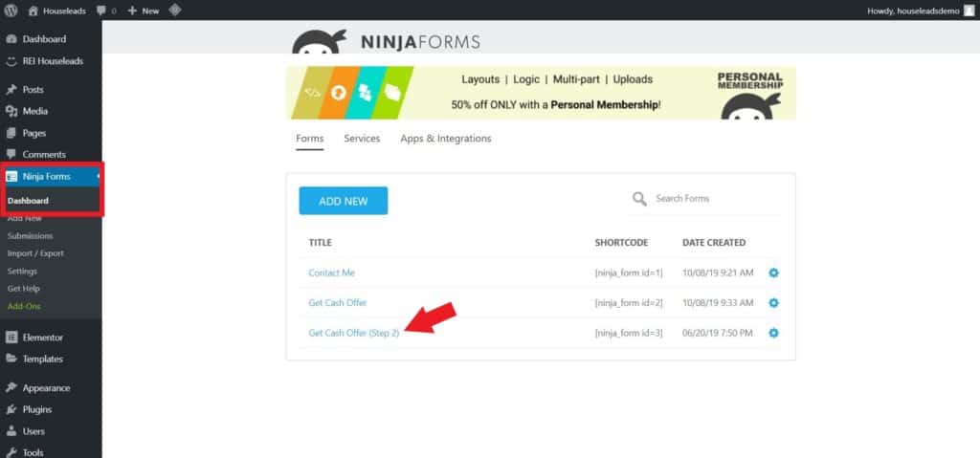This screenshot has width=980, height=458.
Task: Open gear menu for Get Cash Offer (Step 2)
Action: coord(773,333)
